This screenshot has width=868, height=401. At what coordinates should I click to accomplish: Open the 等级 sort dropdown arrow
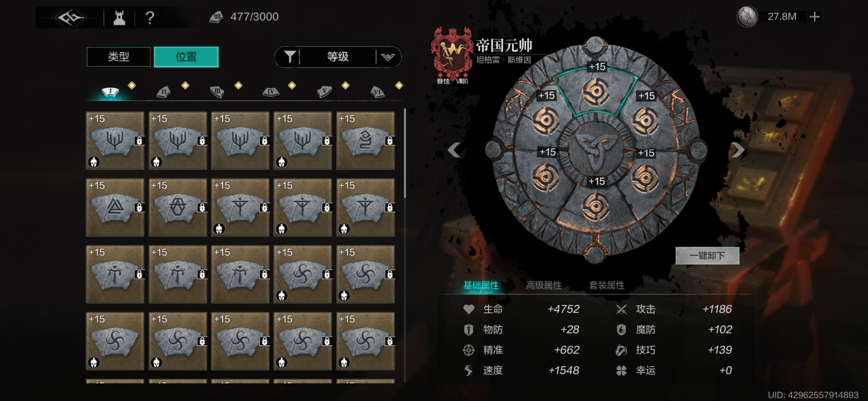[x=388, y=57]
